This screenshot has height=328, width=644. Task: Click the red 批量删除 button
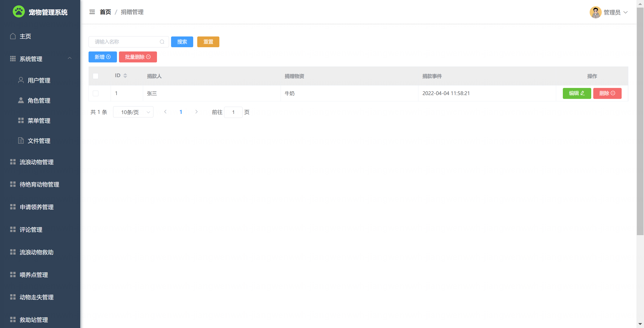click(138, 57)
